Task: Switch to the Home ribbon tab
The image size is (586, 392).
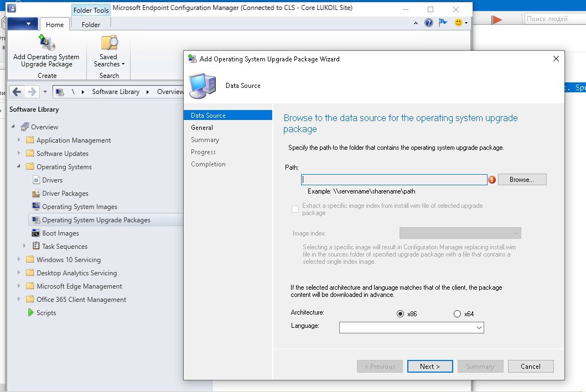Action: tap(55, 25)
